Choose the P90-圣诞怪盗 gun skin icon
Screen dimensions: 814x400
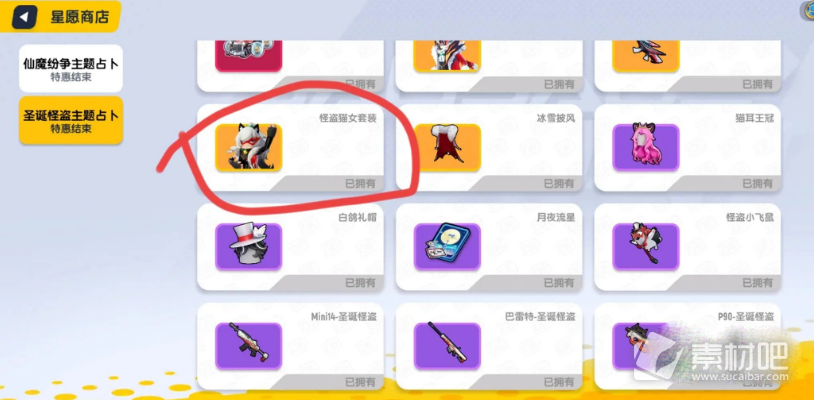pyautogui.click(x=646, y=346)
